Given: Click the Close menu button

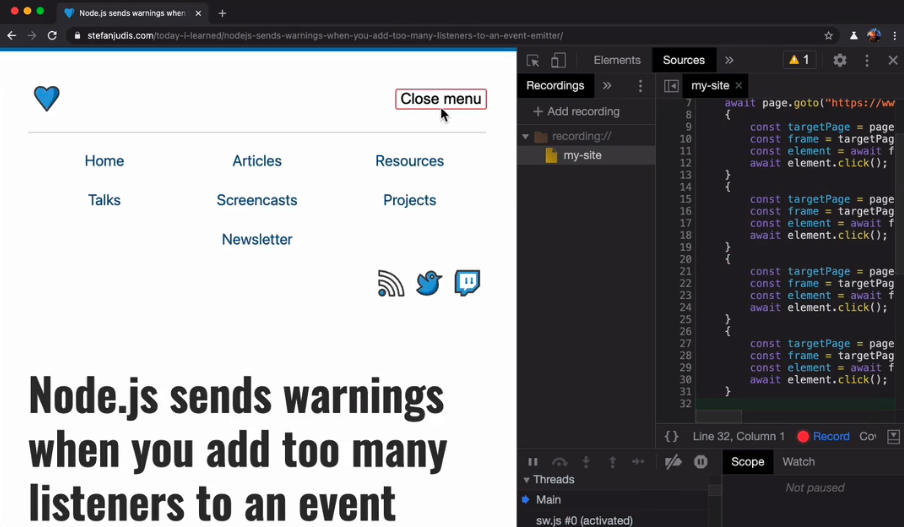Looking at the screenshot, I should pos(441,99).
